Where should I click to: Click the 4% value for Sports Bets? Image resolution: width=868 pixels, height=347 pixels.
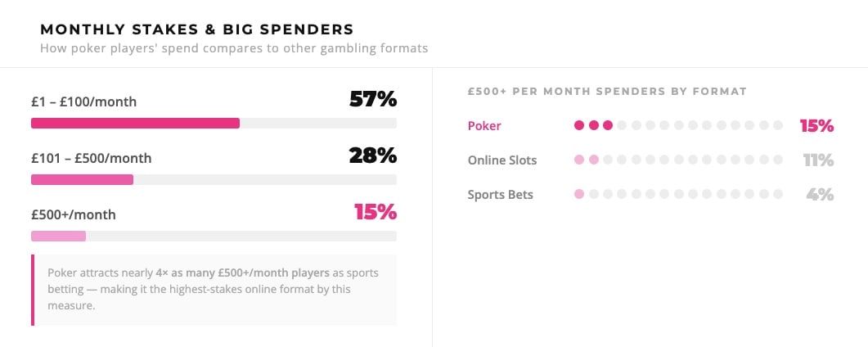click(x=820, y=195)
